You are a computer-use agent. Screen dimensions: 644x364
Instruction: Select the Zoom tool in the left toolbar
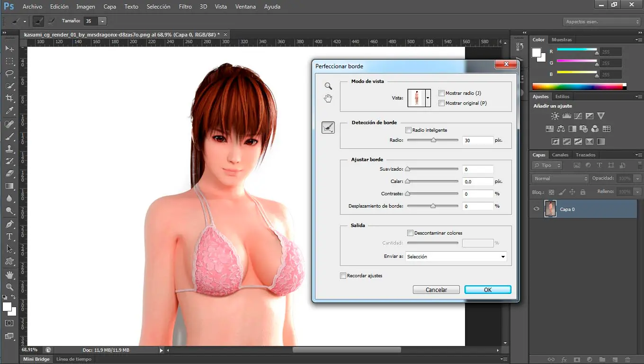click(x=9, y=287)
